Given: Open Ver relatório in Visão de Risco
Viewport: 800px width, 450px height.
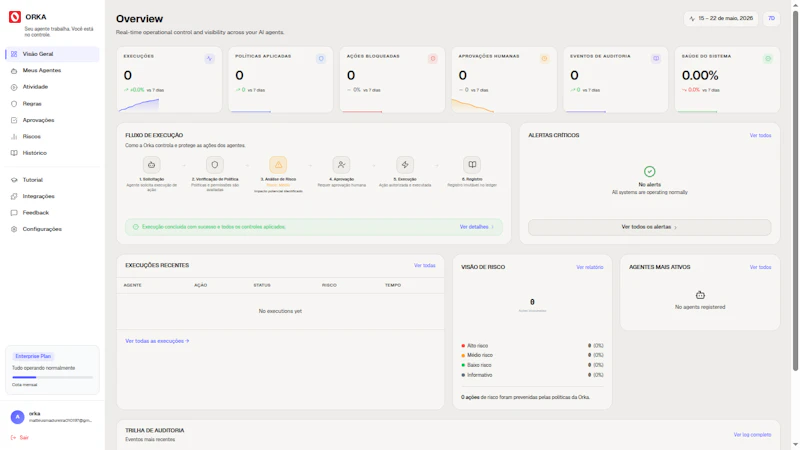Looking at the screenshot, I should pyautogui.click(x=590, y=267).
